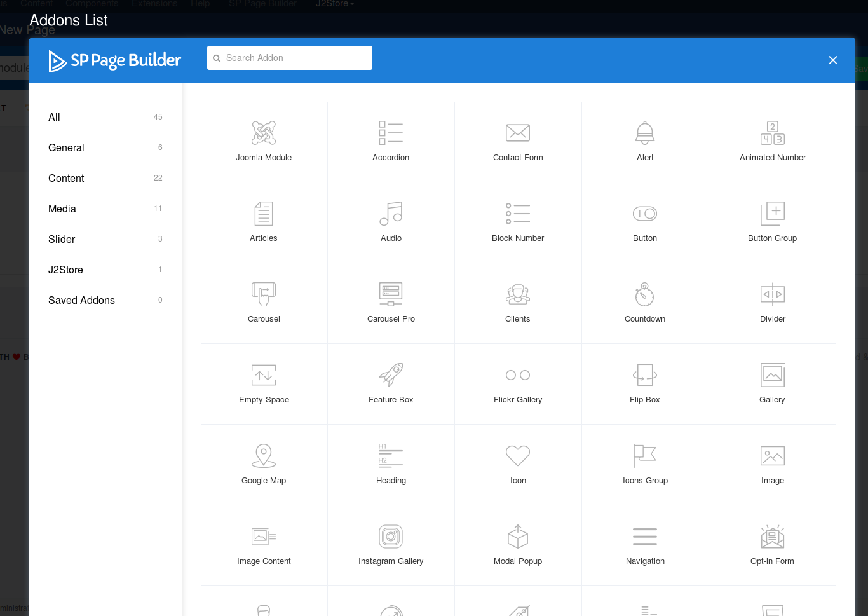Insert the Button addon
Viewport: 868px width, 616px height.
645,222
